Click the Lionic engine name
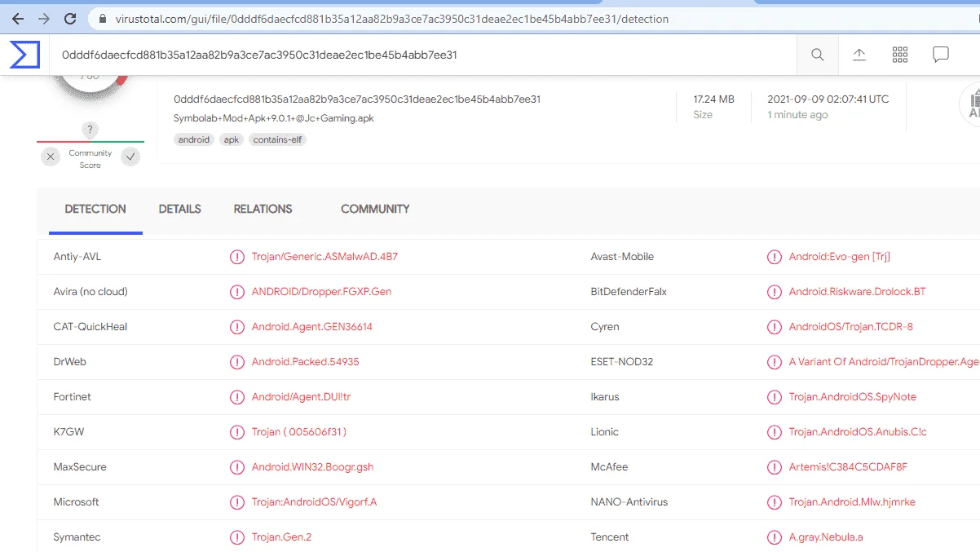This screenshot has height=552, width=980. (x=605, y=432)
